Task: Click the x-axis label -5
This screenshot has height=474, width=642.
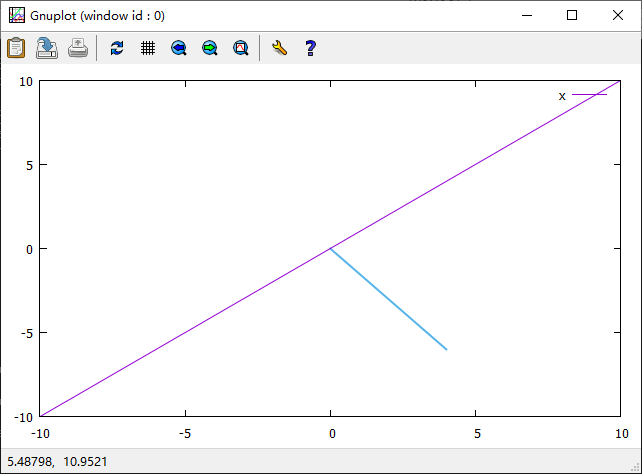Action: coord(185,433)
